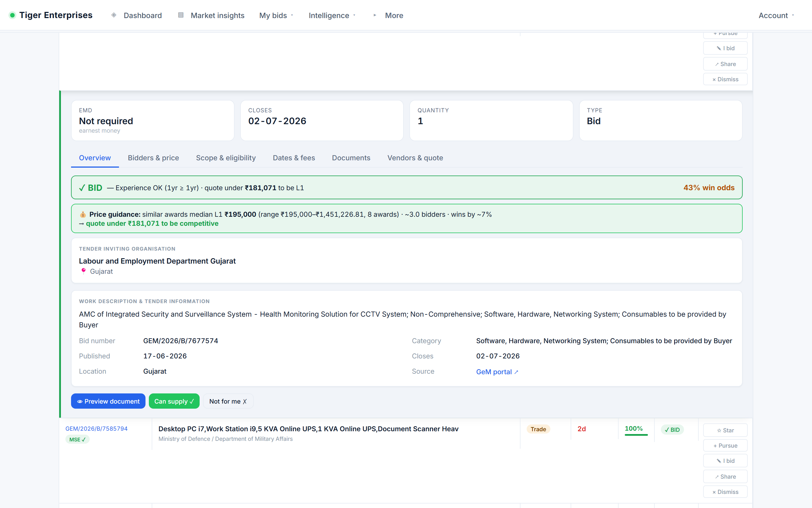
Task: Click the Dashboard diamond icon
Action: click(114, 15)
